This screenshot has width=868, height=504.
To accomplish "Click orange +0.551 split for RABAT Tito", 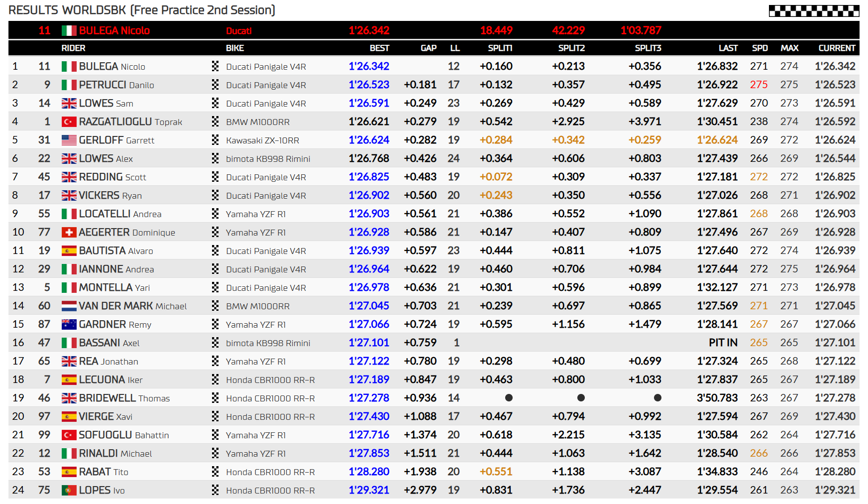I will pos(496,472).
